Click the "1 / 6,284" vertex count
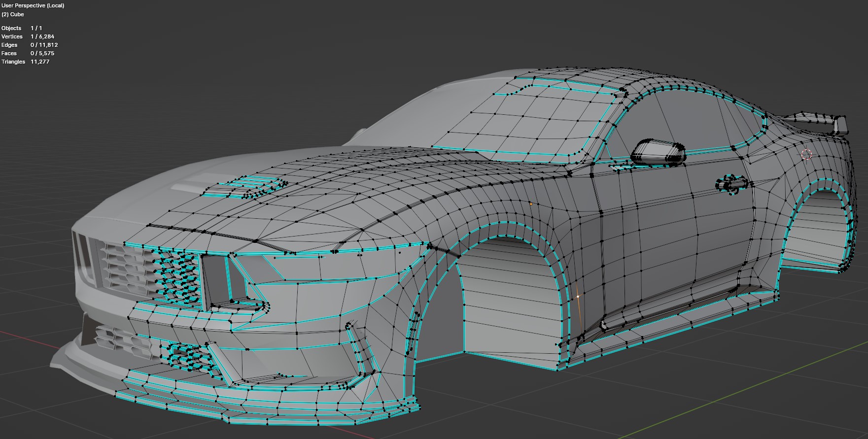 42,36
